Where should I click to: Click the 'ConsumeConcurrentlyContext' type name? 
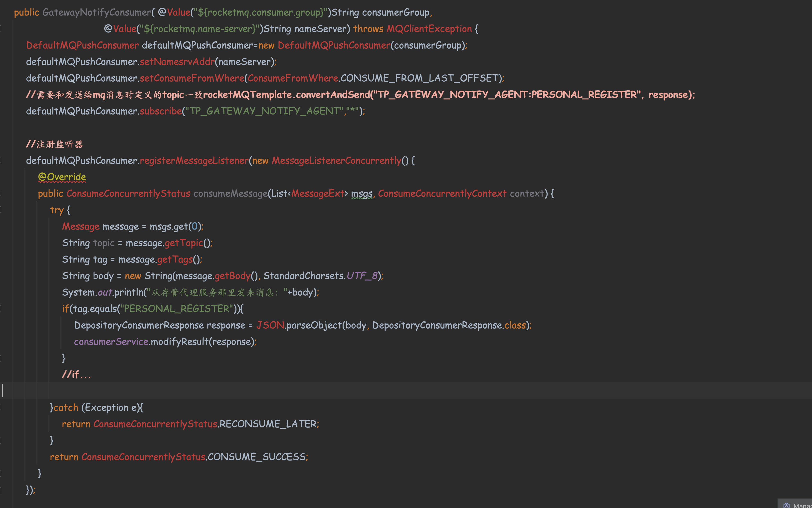(442, 194)
